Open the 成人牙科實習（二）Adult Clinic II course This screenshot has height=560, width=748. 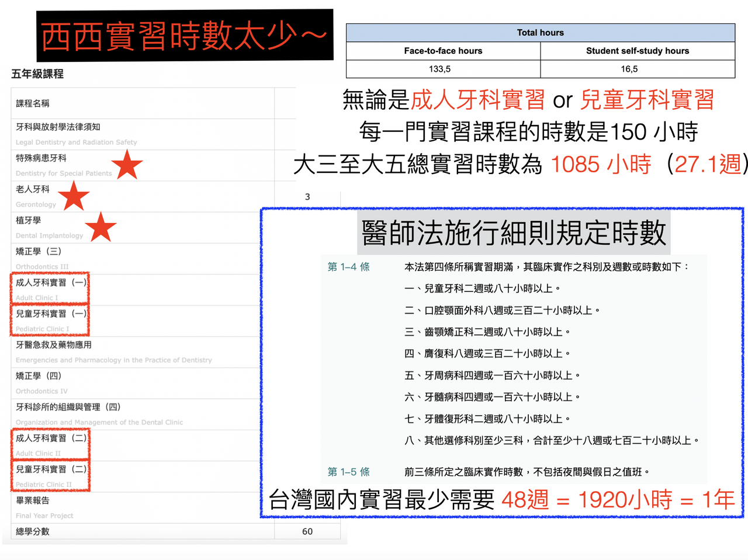50,444
